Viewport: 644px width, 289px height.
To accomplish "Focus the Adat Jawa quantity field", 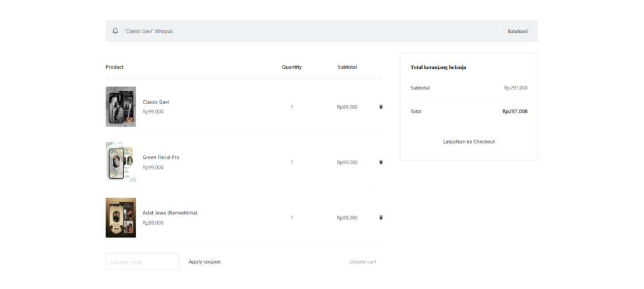I will [x=291, y=218].
